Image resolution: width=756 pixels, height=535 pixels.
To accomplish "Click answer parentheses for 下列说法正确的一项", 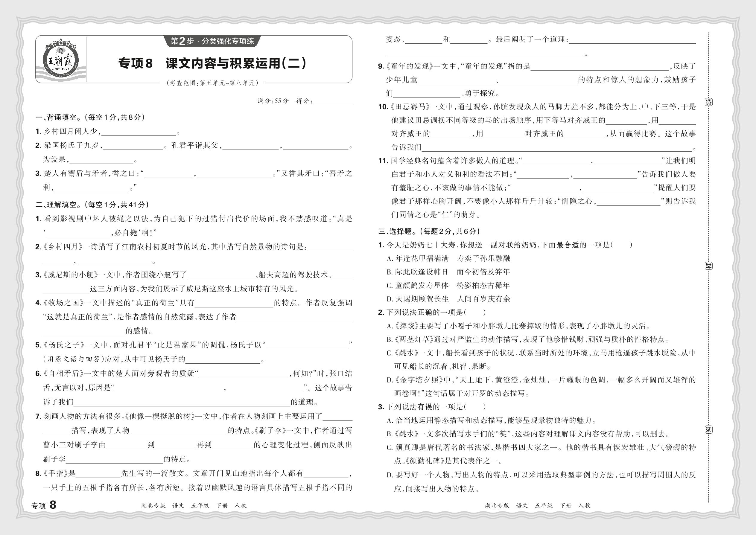I will coord(475,313).
